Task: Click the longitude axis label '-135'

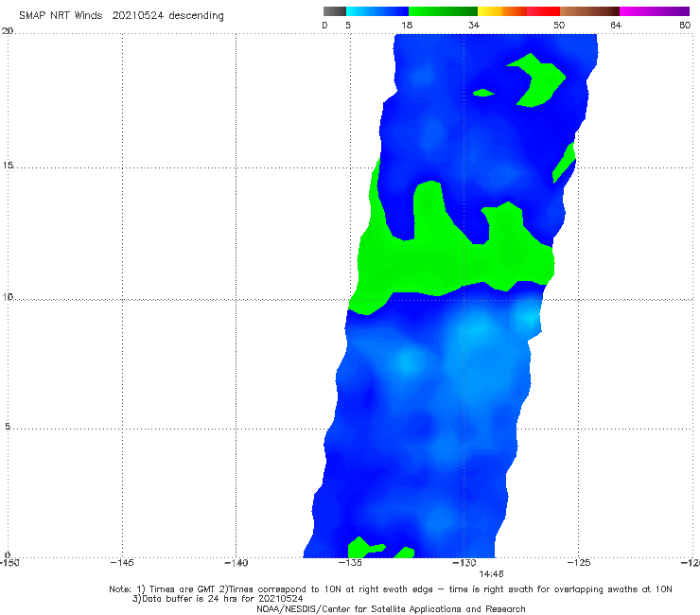Action: tap(350, 563)
